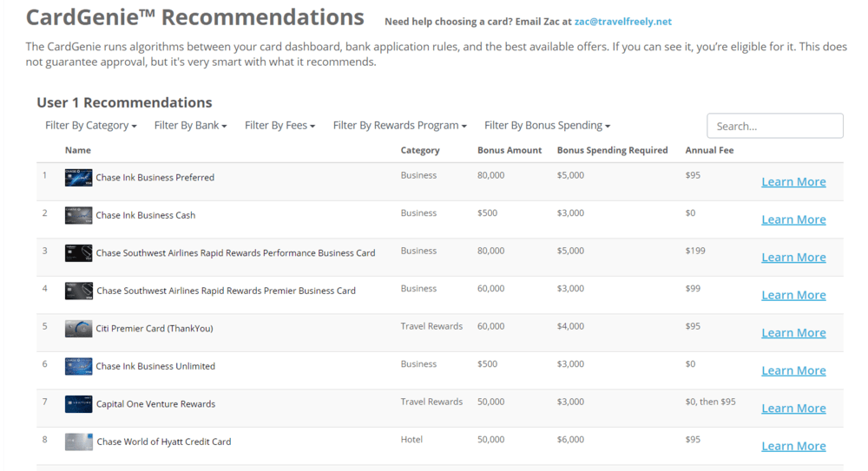
Task: Click the Southwest Premier Business card thumbnail
Action: [x=78, y=291]
